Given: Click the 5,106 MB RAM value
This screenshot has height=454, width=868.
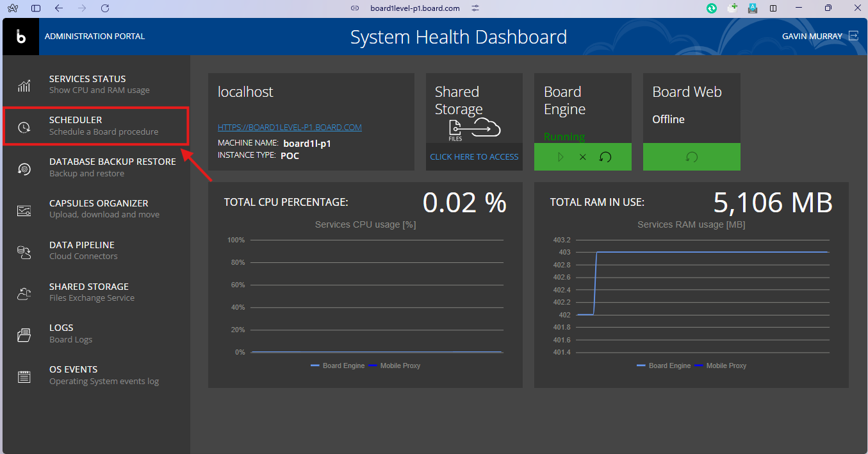Looking at the screenshot, I should tap(773, 203).
